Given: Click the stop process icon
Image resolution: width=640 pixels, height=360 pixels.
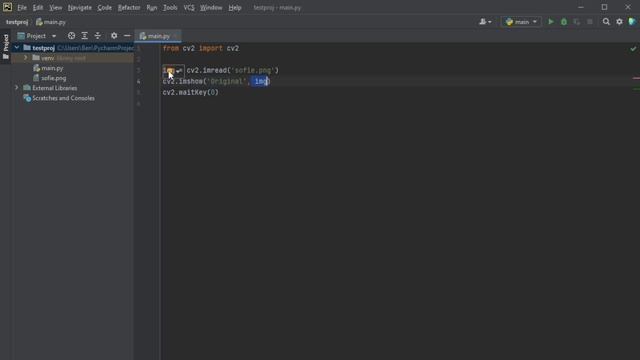Looking at the screenshot, I should [590, 22].
